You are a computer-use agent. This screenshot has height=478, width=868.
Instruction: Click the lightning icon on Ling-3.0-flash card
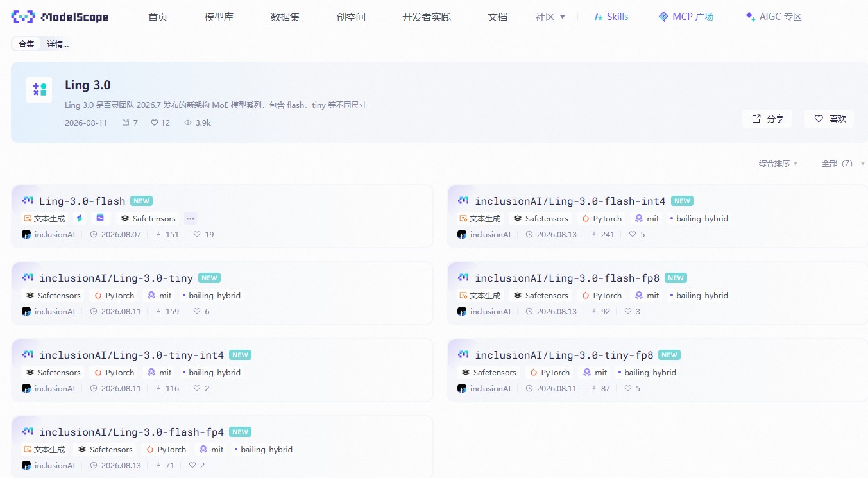point(80,218)
